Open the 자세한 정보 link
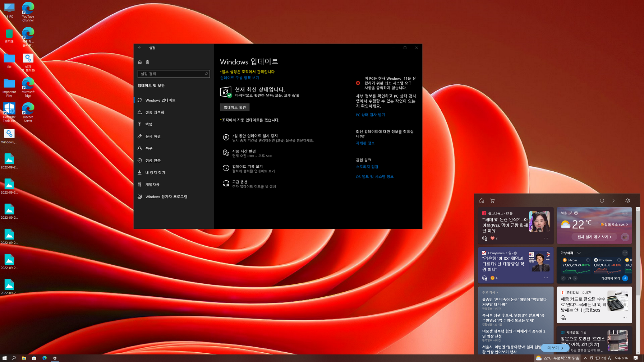 click(365, 143)
